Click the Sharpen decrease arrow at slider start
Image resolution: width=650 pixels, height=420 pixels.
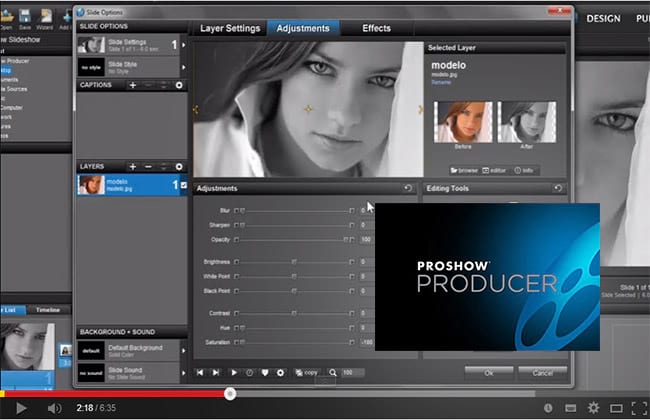point(236,225)
